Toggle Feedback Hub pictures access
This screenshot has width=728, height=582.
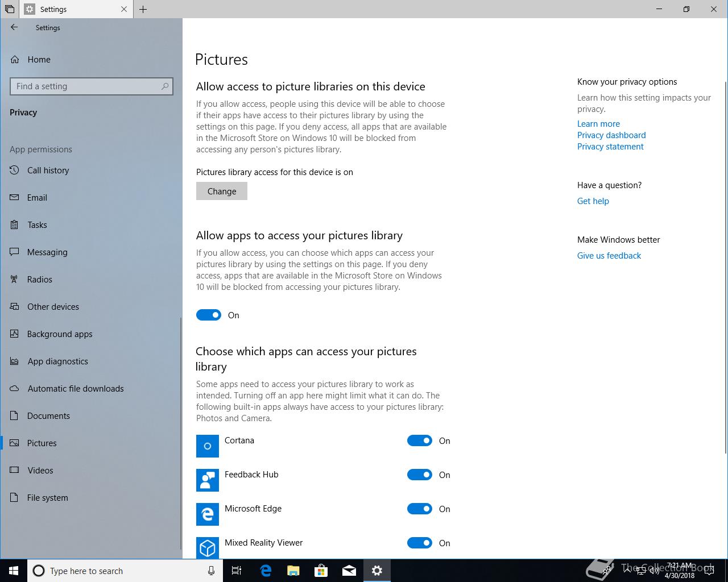tap(420, 475)
